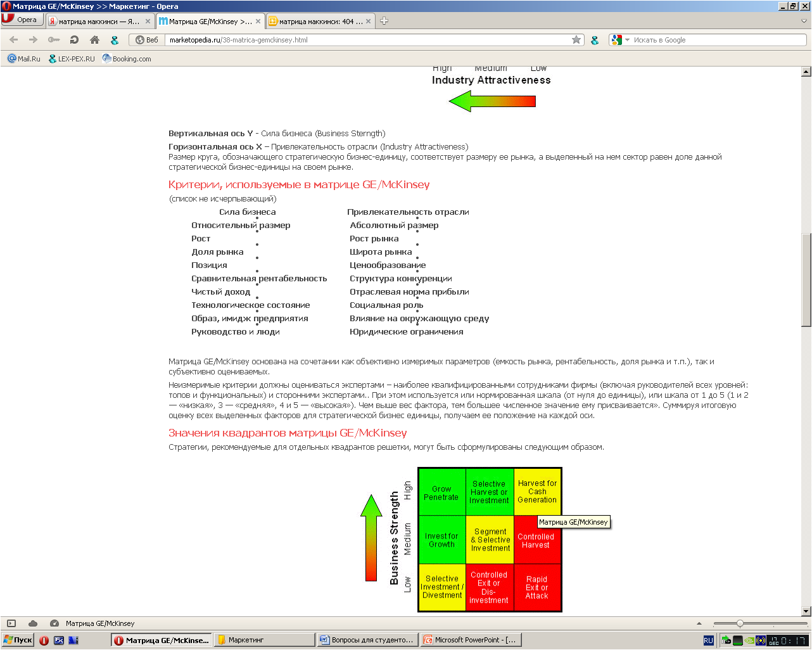812x650 pixels.
Task: Switch to Вопросы для студентов Word window
Action: pos(367,640)
